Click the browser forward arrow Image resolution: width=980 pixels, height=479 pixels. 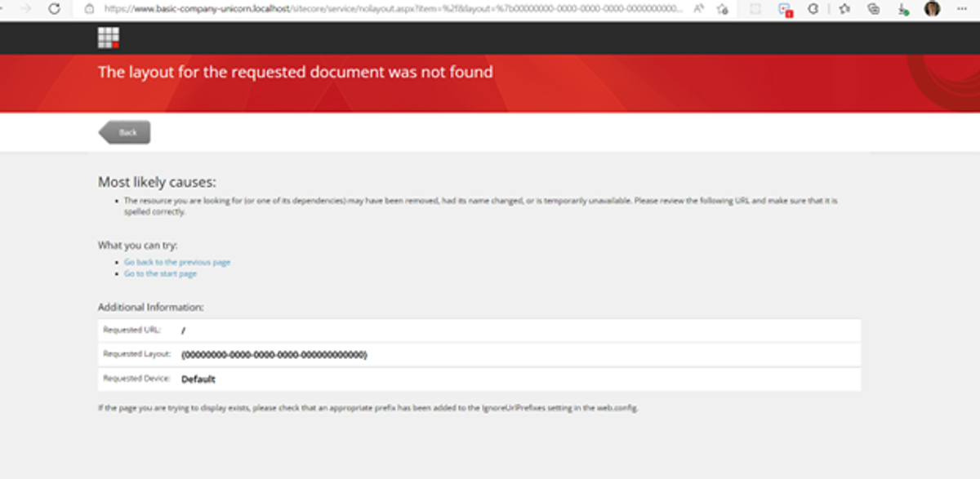[x=25, y=9]
